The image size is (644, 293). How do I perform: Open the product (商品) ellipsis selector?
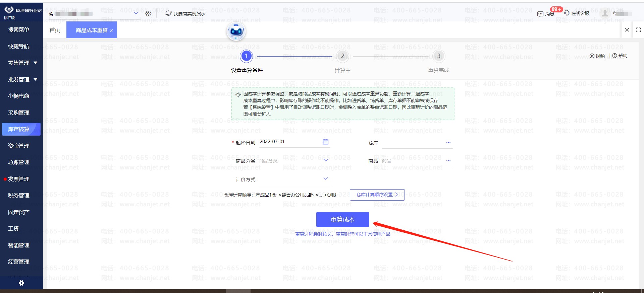(x=448, y=161)
